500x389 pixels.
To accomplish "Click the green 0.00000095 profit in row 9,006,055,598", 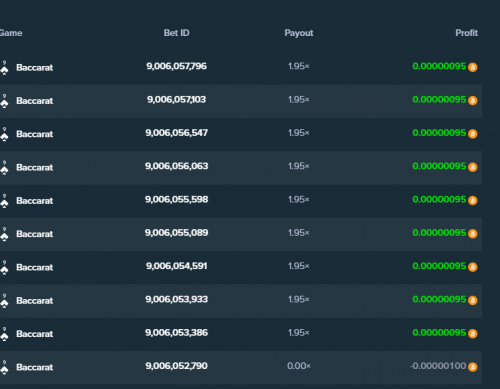I will pyautogui.click(x=439, y=200).
